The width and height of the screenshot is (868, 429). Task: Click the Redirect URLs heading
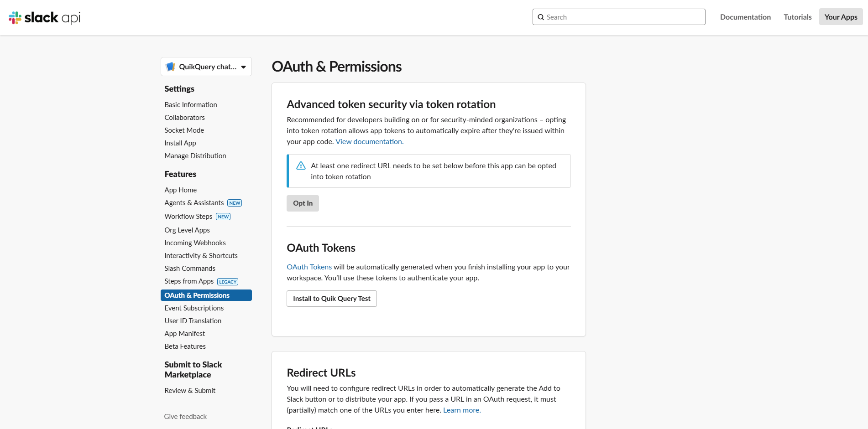point(321,373)
